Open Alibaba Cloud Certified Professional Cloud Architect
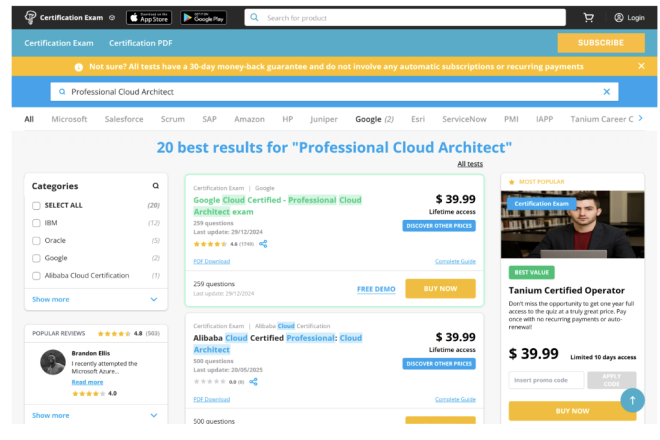Viewport: 660px width, 440px height. [x=277, y=344]
